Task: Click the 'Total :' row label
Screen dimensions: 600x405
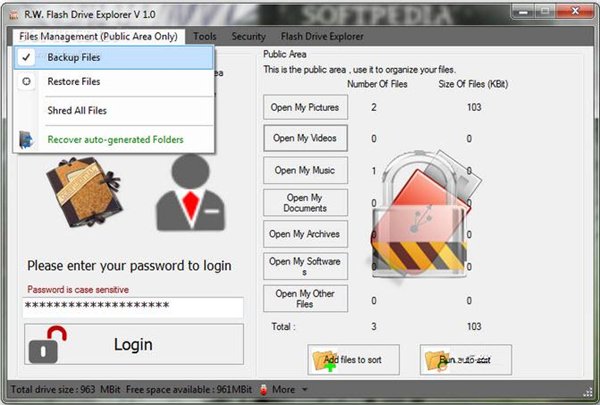Action: click(x=283, y=327)
